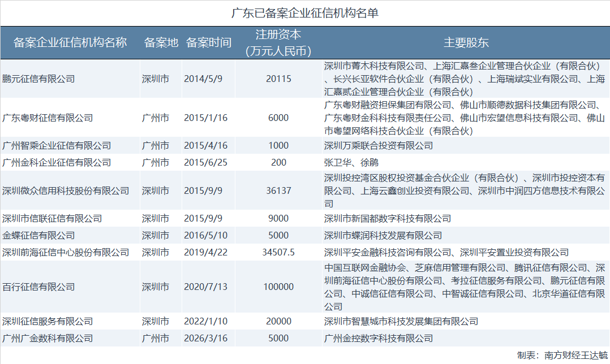Click the registered capital value 34507.5
The width and height of the screenshot is (610, 364).
278,252
